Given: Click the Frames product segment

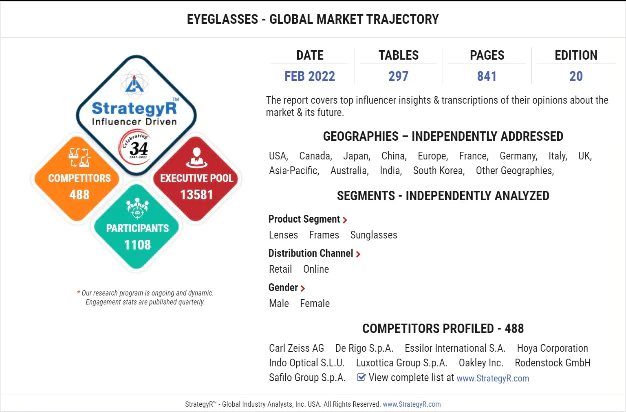Looking at the screenshot, I should coord(324,235).
